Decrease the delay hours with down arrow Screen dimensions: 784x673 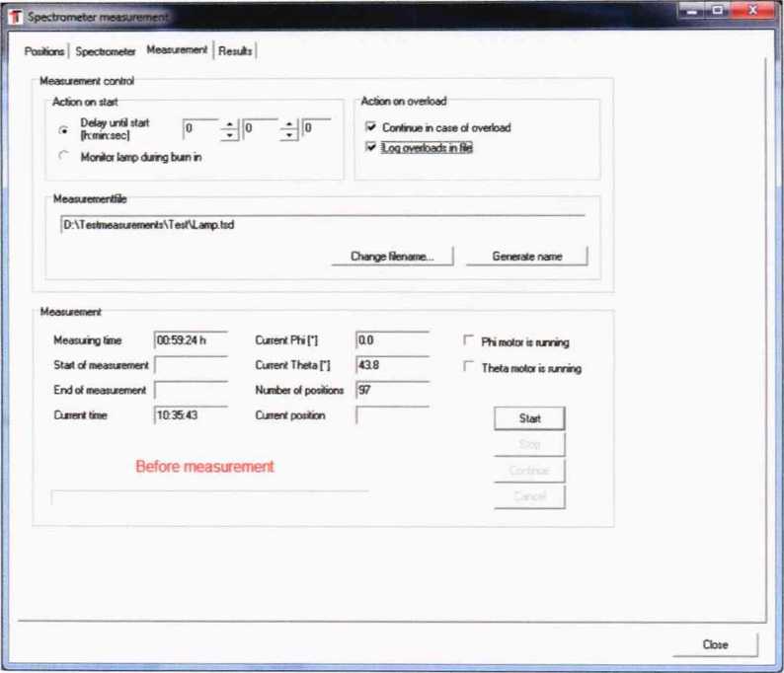(229, 135)
